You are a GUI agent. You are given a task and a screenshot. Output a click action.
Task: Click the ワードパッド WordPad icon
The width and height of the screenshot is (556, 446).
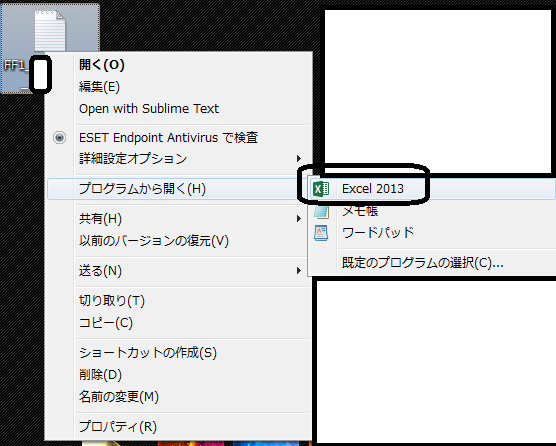point(321,233)
